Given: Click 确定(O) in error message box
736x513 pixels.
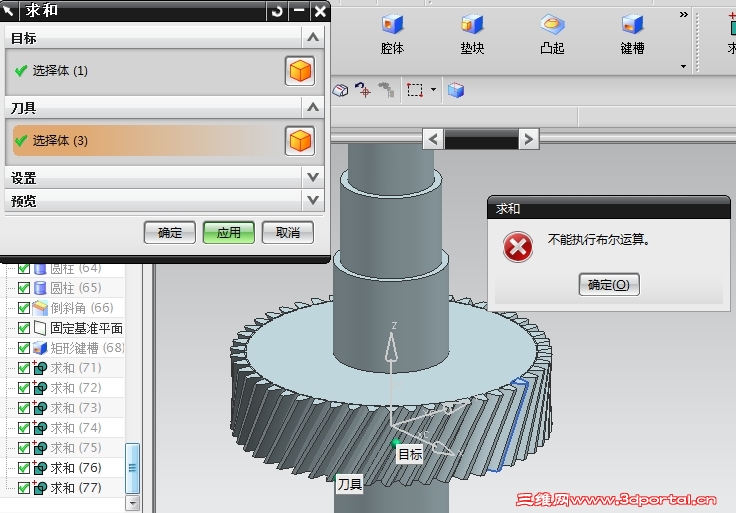Looking at the screenshot, I should (x=609, y=285).
